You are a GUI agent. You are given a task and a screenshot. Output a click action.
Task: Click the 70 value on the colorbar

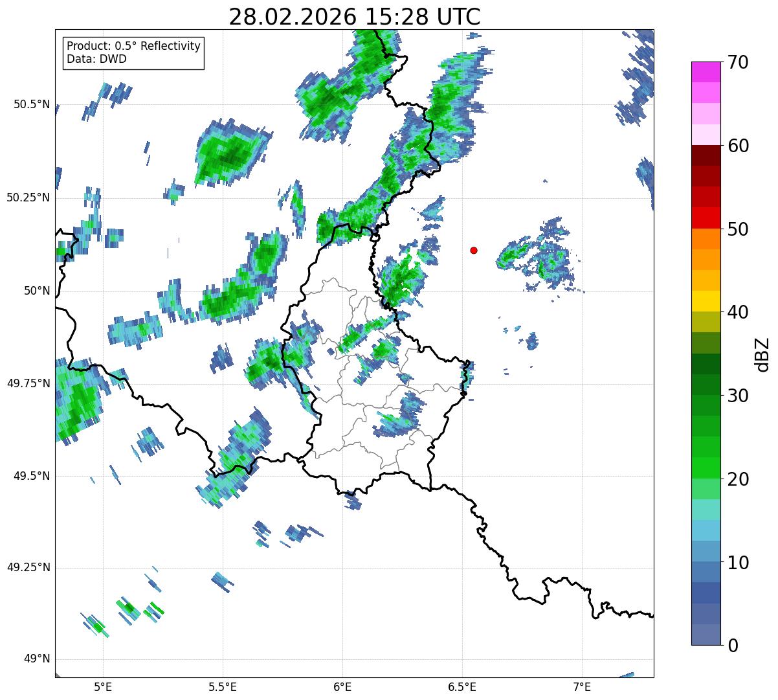[738, 62]
